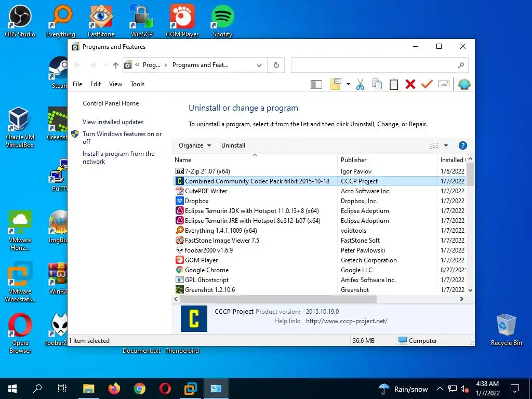Open the Edit menu
This screenshot has height=399, width=532.
[96, 84]
